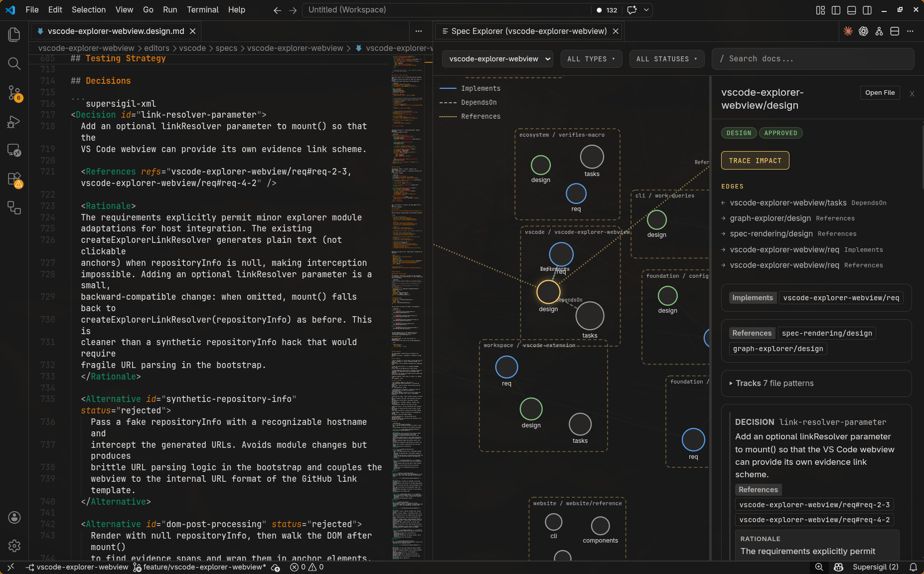Open the Extensions view icon

pos(14,179)
